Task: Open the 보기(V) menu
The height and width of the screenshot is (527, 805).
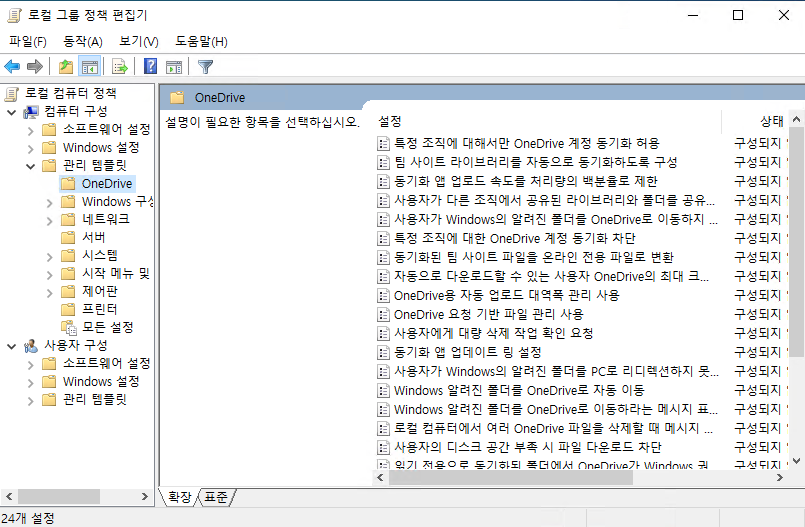Action: point(139,42)
